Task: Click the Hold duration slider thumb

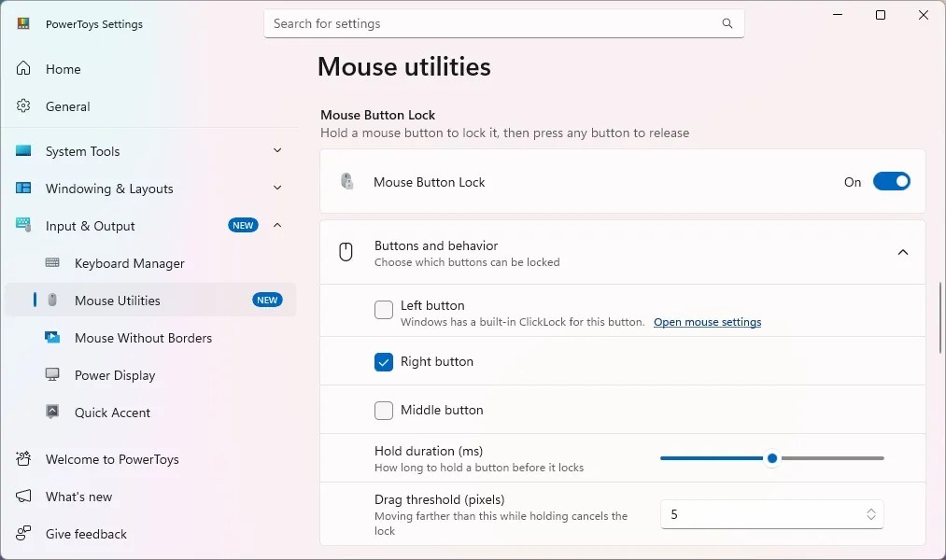Action: pos(771,458)
